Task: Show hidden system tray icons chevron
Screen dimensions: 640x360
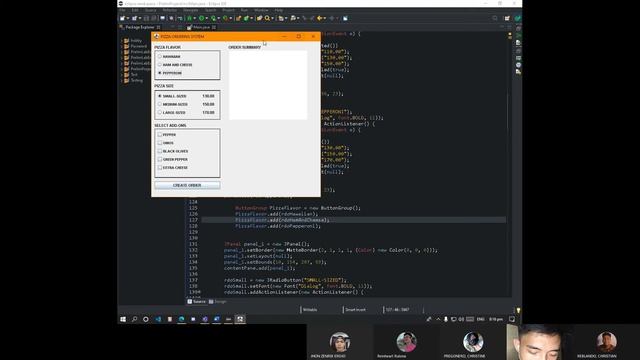Action: (x=438, y=319)
